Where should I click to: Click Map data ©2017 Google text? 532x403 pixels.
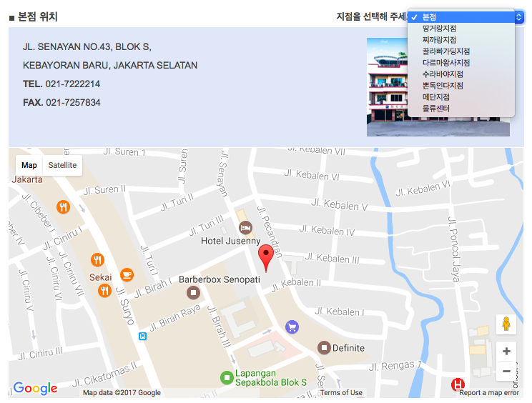(122, 392)
